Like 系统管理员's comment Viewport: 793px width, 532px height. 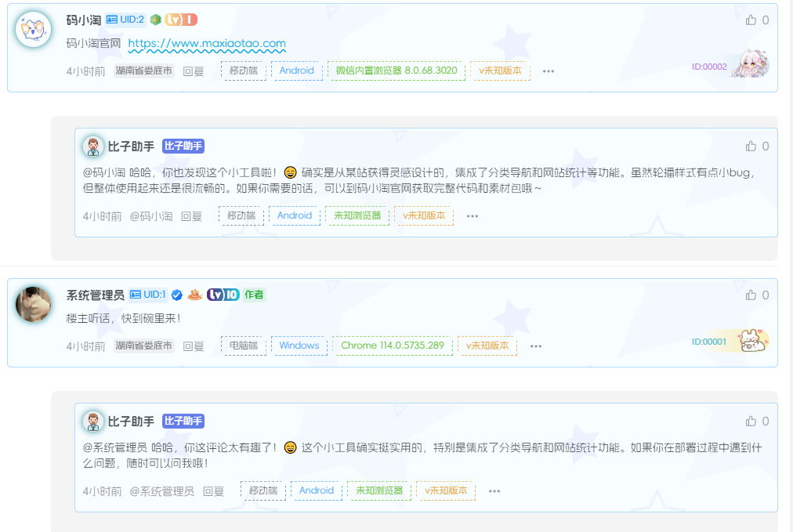click(x=752, y=295)
